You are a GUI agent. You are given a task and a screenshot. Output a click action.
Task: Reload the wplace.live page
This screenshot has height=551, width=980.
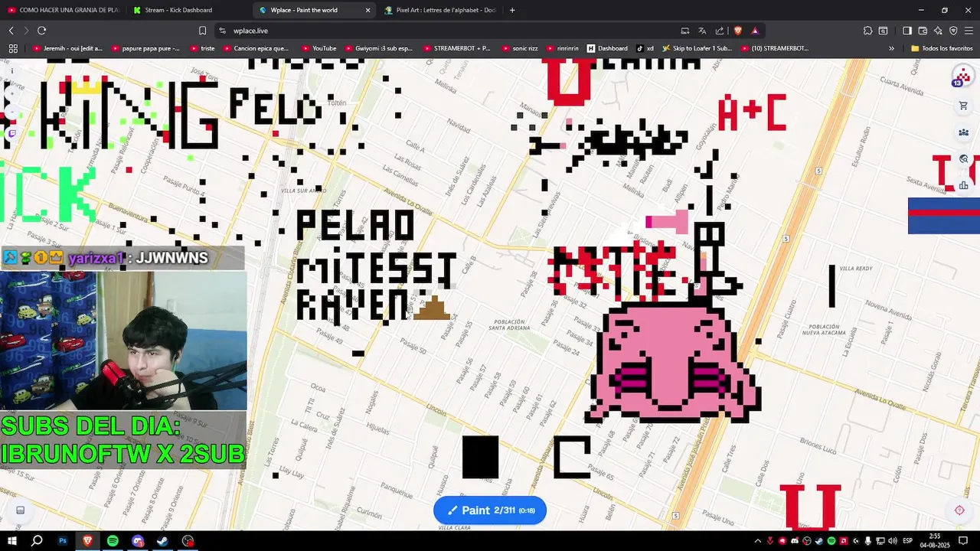(x=41, y=31)
